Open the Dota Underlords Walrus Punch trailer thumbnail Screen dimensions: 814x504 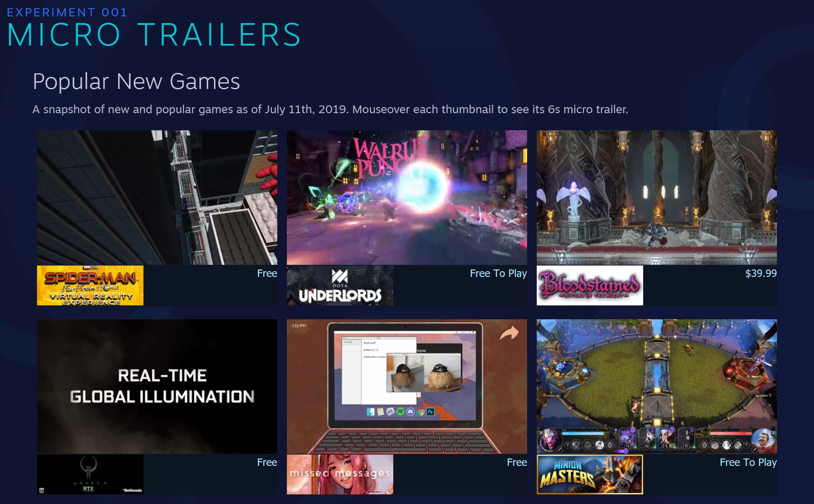coord(407,198)
